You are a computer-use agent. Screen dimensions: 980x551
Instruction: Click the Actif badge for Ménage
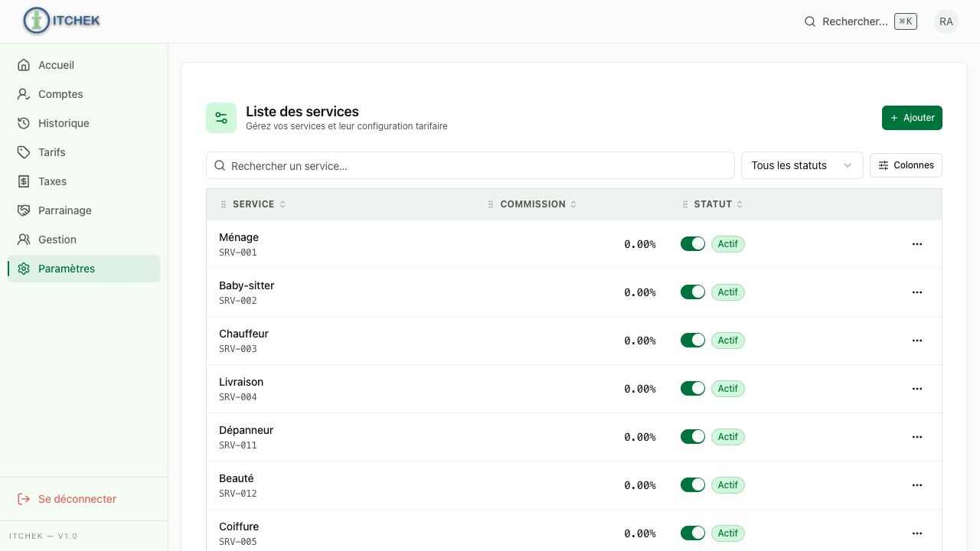point(728,244)
